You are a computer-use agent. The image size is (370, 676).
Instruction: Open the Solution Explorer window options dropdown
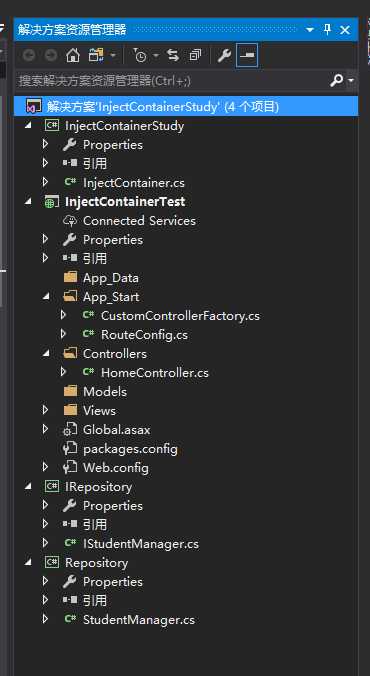[310, 30]
